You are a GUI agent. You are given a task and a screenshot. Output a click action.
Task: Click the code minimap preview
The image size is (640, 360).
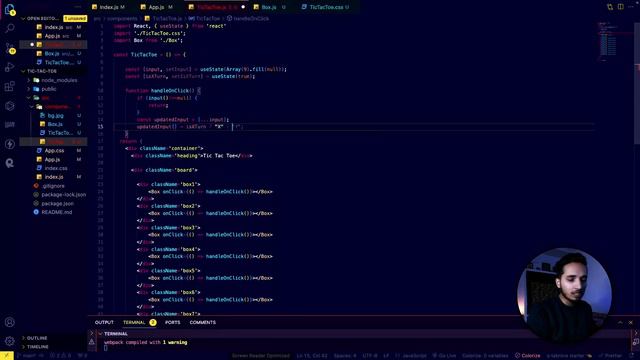pos(607,41)
